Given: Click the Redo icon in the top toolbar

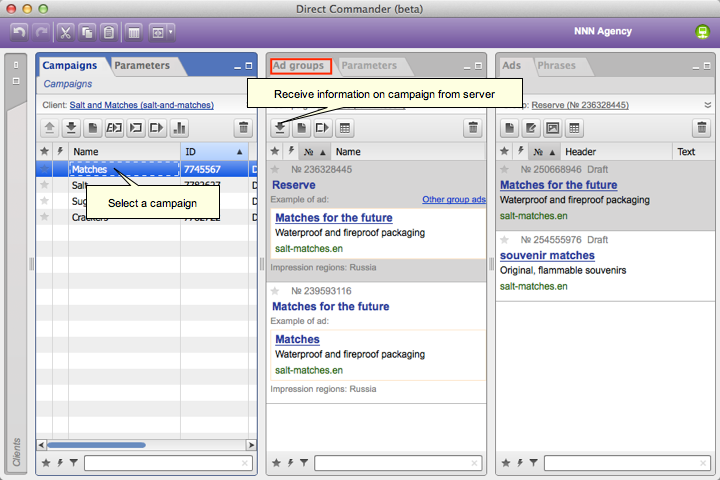Looking at the screenshot, I should 42,32.
